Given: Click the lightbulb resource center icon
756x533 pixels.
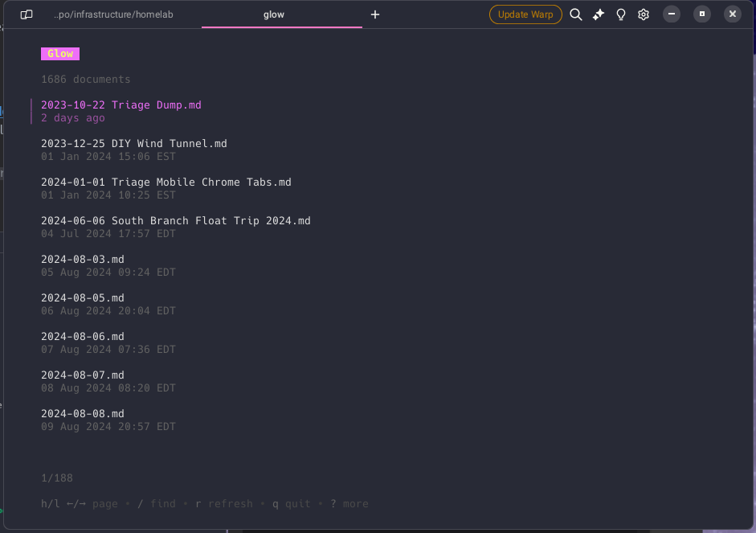Looking at the screenshot, I should tap(621, 14).
